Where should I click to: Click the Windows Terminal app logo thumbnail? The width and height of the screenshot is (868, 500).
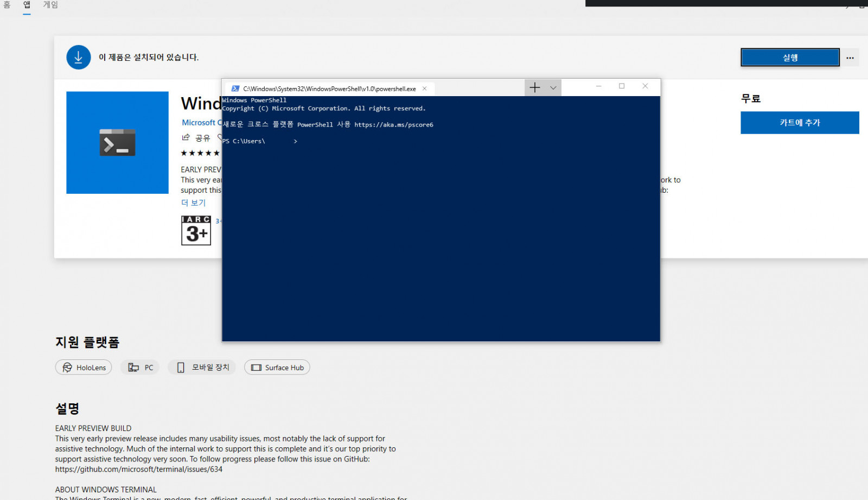pos(117,142)
